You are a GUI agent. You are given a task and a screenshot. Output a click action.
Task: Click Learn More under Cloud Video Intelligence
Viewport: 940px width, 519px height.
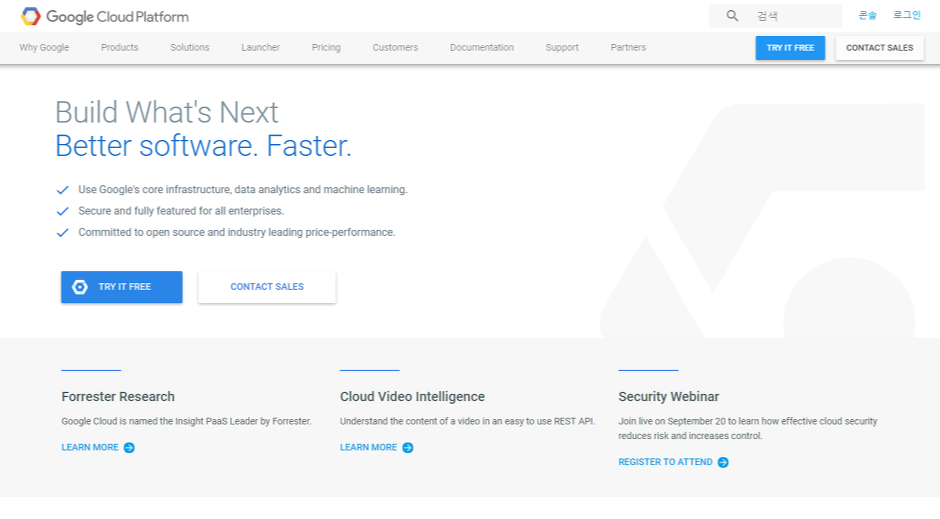point(368,448)
